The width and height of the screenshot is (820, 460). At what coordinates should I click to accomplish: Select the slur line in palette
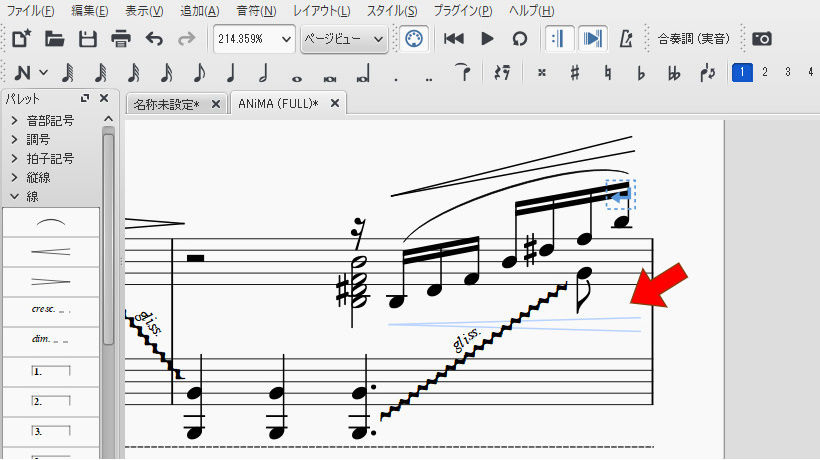[51, 222]
